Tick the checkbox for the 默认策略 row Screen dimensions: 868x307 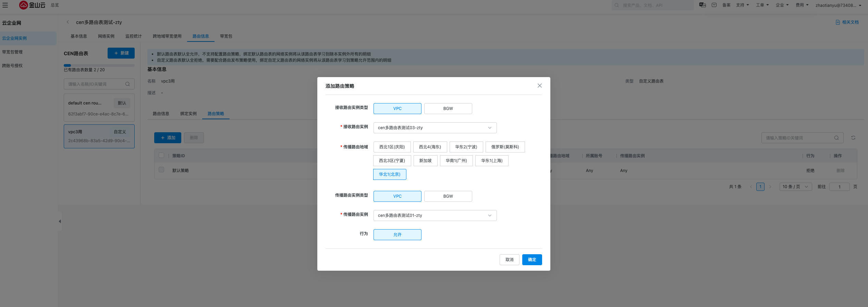(161, 170)
